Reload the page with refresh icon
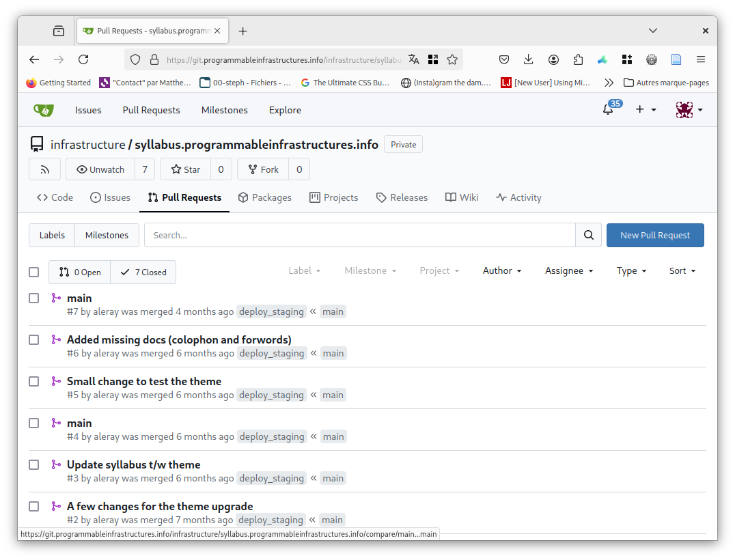 point(83,59)
